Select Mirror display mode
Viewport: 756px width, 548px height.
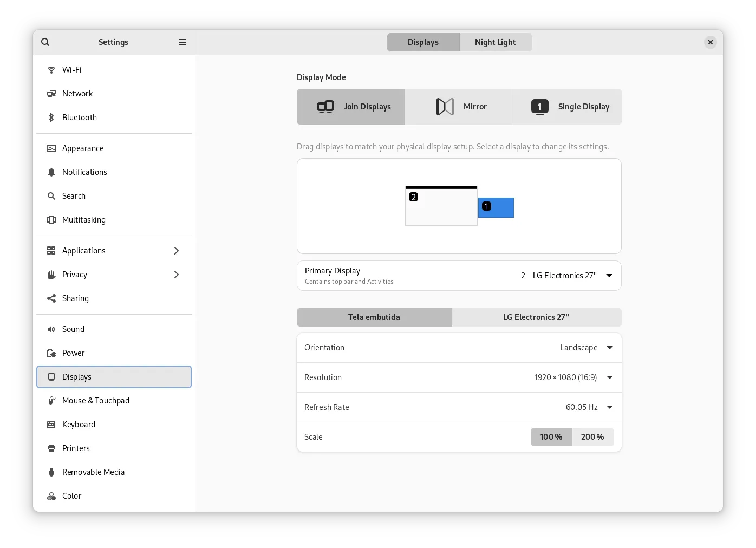pyautogui.click(x=459, y=107)
